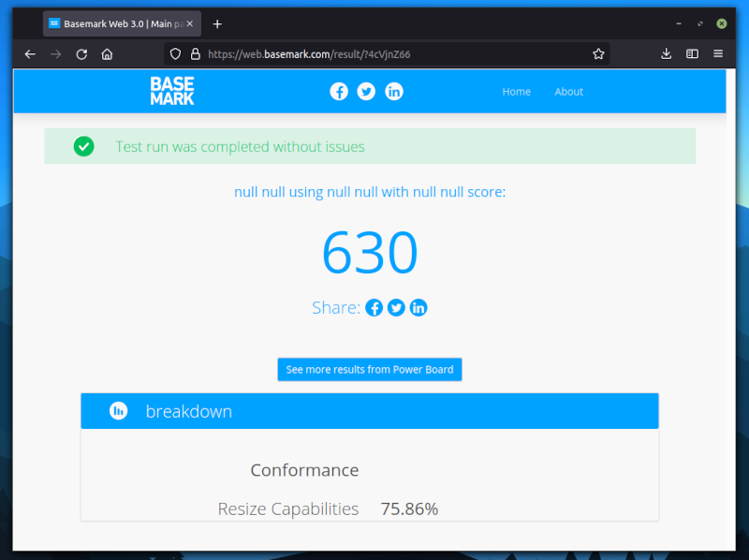The width and height of the screenshot is (749, 560).
Task: Click the browser forward arrow
Action: (56, 54)
